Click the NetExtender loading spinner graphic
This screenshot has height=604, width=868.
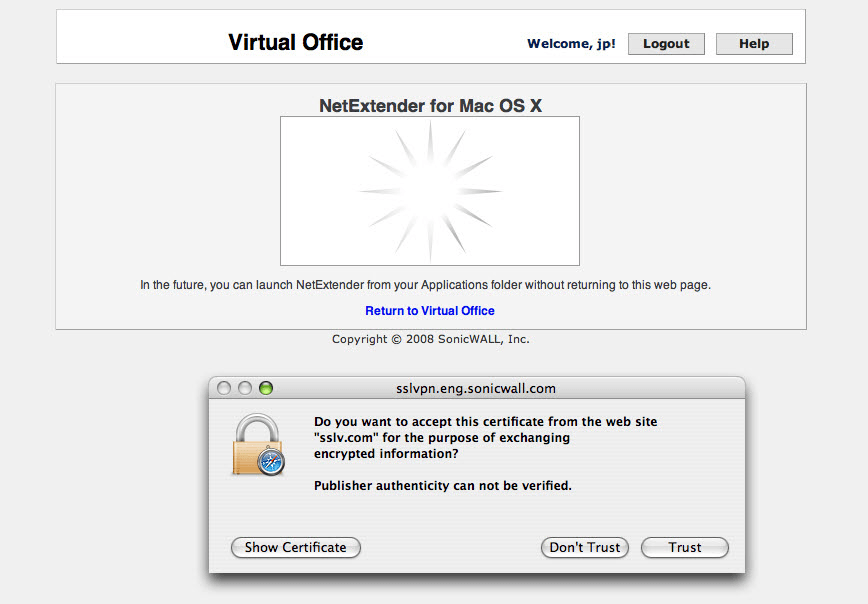tap(429, 190)
